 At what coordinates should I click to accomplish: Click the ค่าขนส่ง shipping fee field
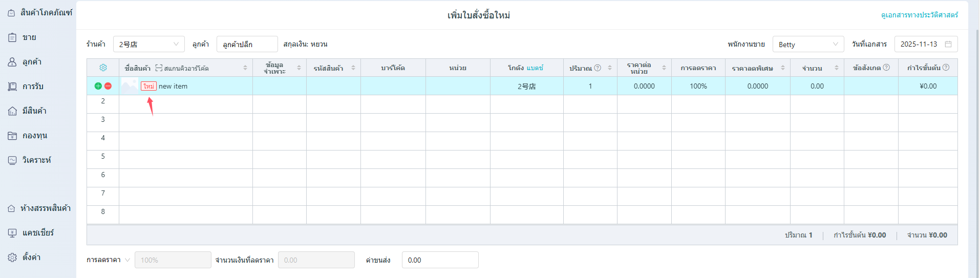(440, 260)
